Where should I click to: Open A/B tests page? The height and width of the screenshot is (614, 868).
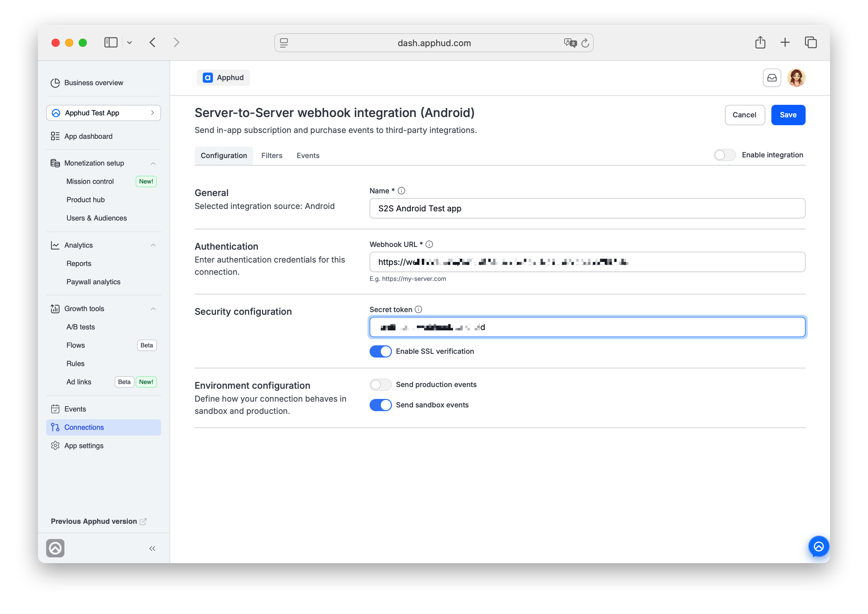[x=80, y=327]
